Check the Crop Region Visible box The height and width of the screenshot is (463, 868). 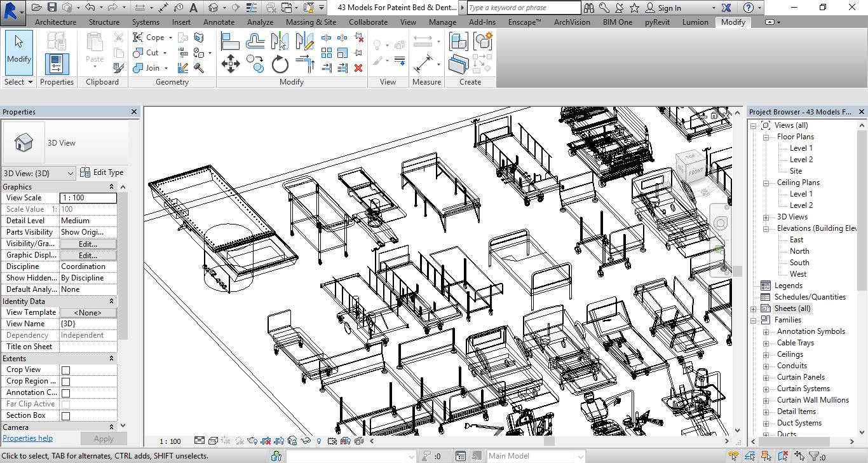pos(65,382)
